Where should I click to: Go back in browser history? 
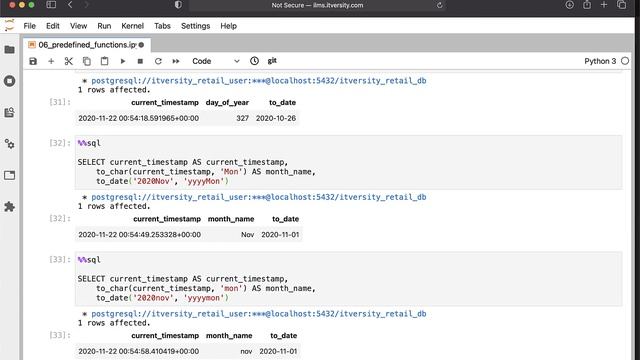pyautogui.click(x=70, y=5)
